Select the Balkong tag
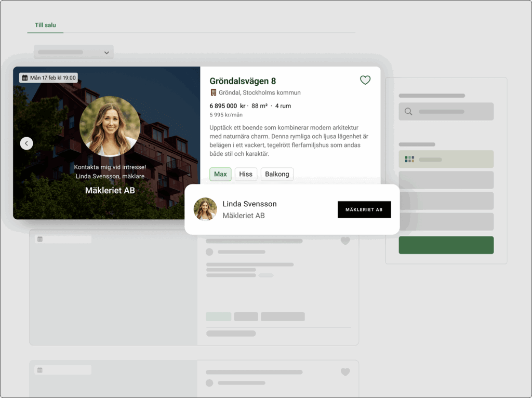Viewport: 532px width, 398px height. [277, 174]
